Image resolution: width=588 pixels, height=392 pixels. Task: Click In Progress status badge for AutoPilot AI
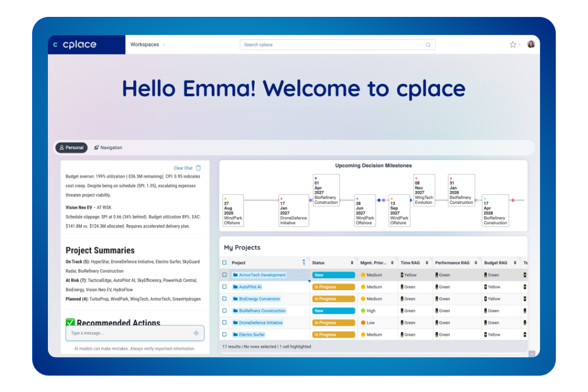coord(333,287)
